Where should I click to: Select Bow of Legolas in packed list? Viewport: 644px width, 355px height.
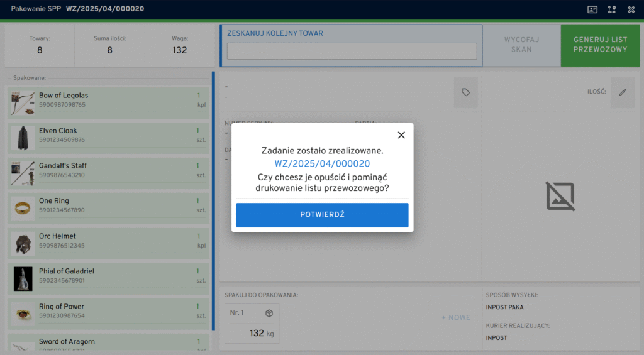click(x=108, y=101)
